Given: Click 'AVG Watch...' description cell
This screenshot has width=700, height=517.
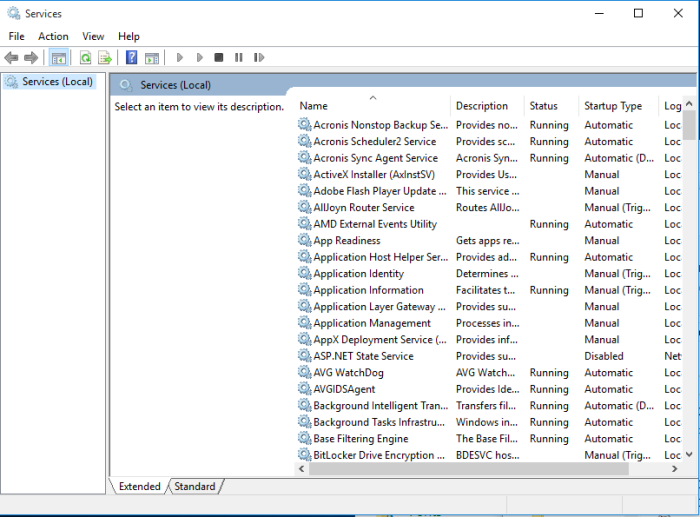Looking at the screenshot, I should pos(485,373).
